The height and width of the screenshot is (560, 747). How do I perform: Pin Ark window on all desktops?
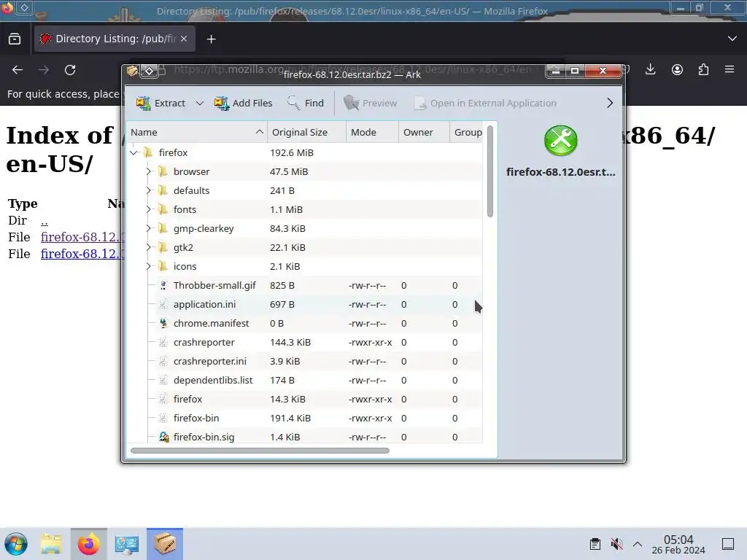pyautogui.click(x=149, y=71)
